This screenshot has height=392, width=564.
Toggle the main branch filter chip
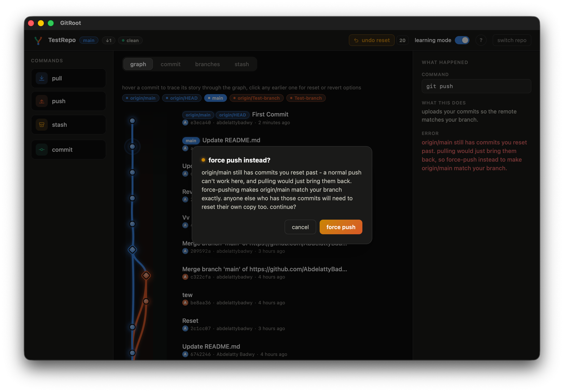(215, 98)
